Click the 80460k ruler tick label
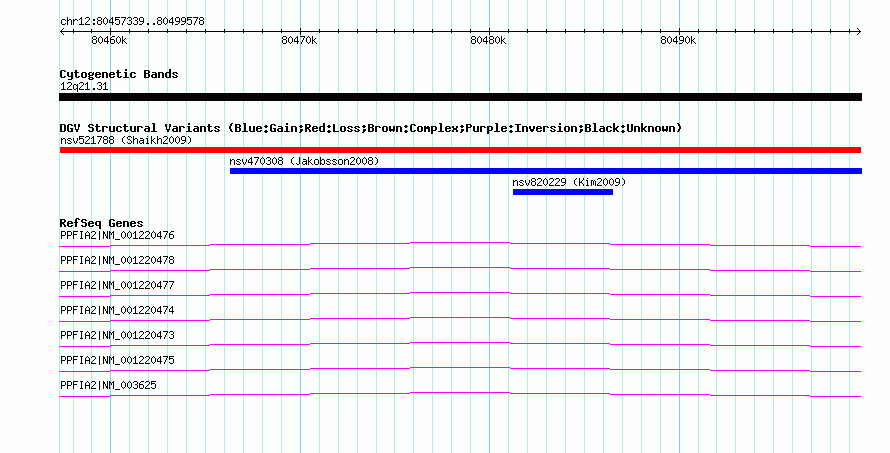Screen dimensions: 890x453 [x=109, y=40]
